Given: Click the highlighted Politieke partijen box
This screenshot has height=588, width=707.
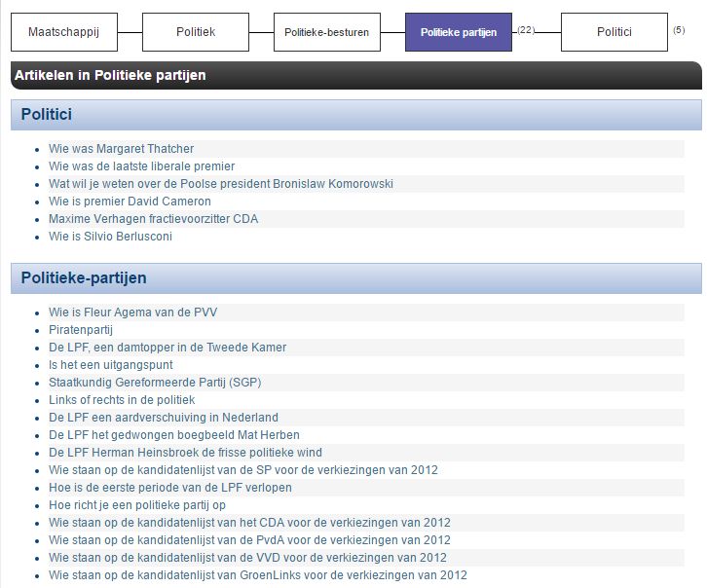Looking at the screenshot, I should pyautogui.click(x=458, y=32).
